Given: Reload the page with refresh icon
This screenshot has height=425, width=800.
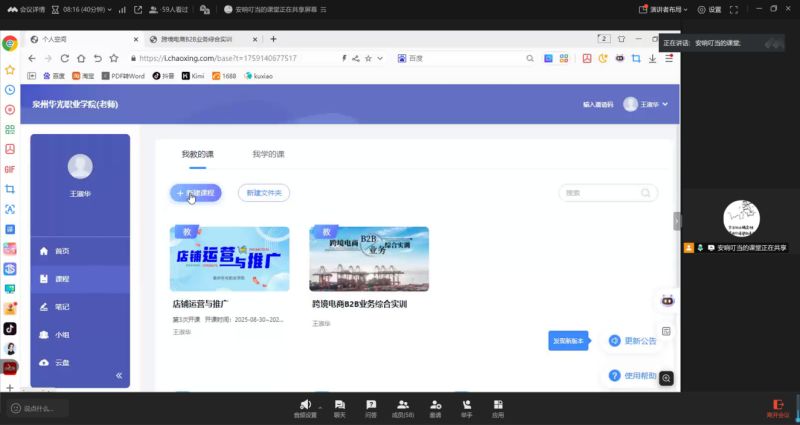Looking at the screenshot, I should 64,59.
